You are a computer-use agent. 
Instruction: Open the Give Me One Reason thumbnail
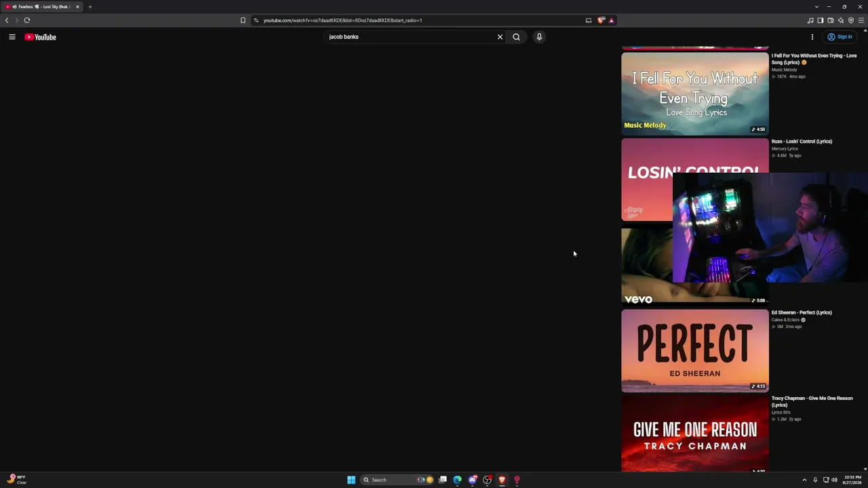click(695, 434)
